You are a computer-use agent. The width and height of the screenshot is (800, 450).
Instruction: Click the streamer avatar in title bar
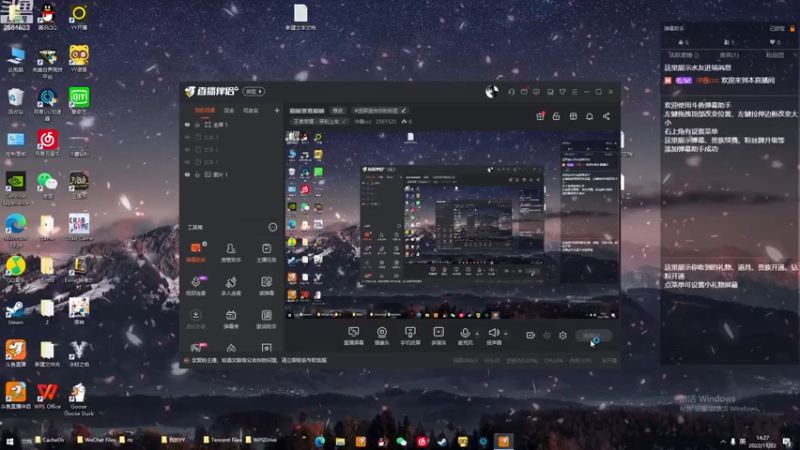click(x=492, y=92)
